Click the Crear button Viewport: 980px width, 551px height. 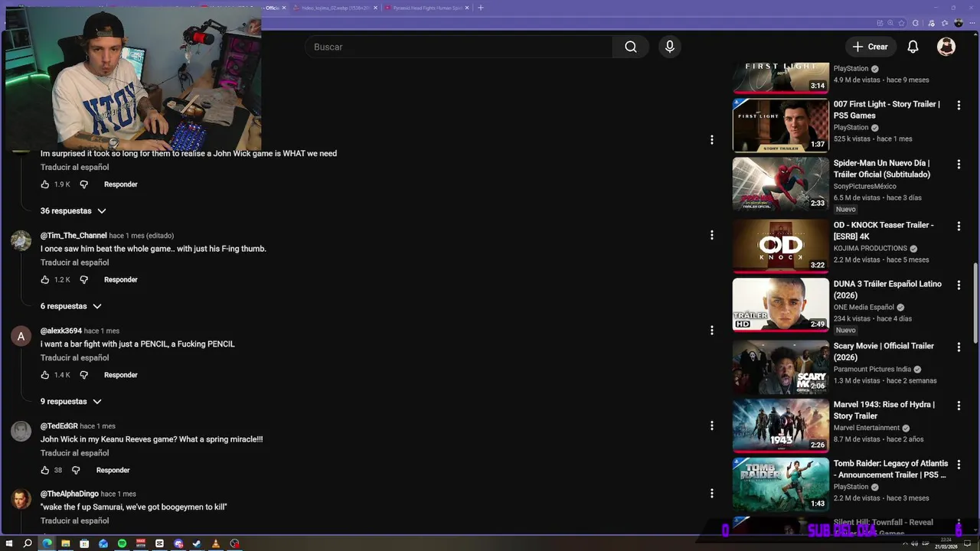coord(871,47)
